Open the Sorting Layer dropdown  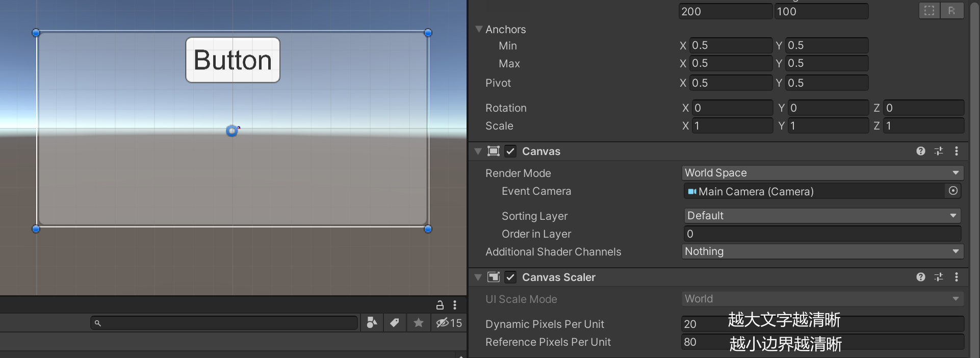click(x=821, y=216)
